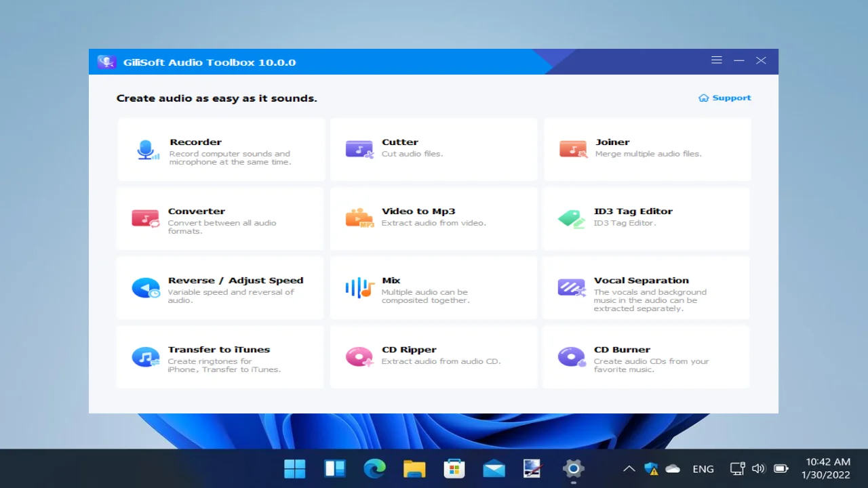Open Microsoft Edge from the taskbar
Screen dimensions: 868x488
tap(374, 468)
